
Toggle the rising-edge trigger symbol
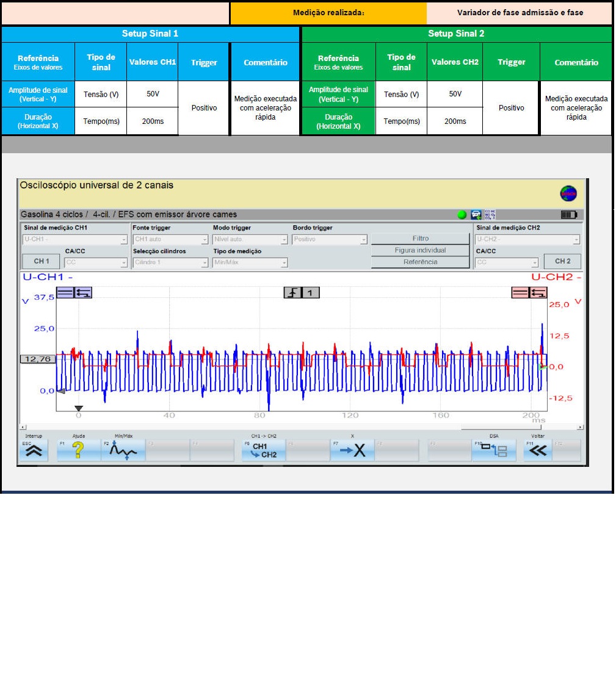(292, 293)
